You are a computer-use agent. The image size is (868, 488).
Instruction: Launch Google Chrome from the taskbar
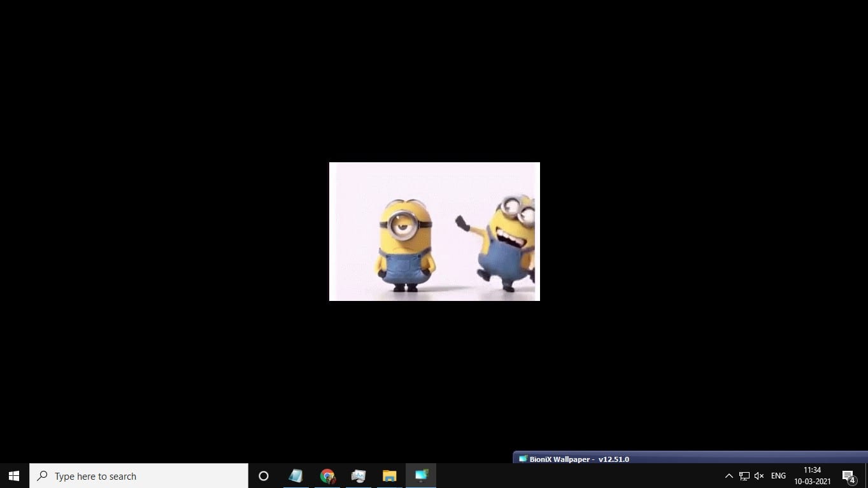point(327,476)
